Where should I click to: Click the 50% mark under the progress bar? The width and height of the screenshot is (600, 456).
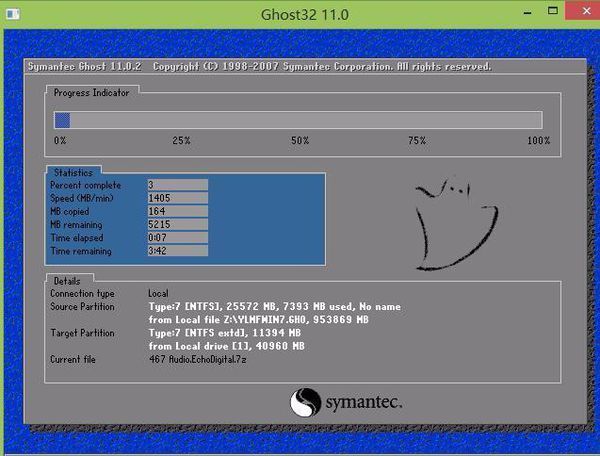(x=300, y=140)
